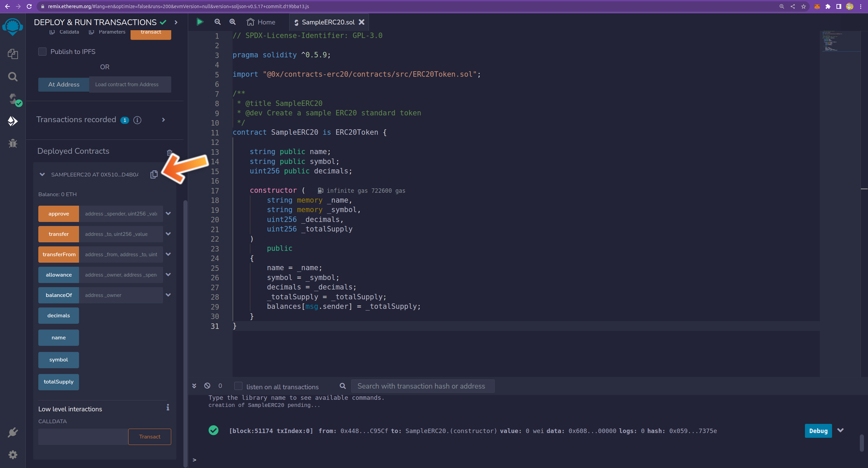Select the SampleERC20.sol editor tab
This screenshot has height=468, width=868.
tap(328, 22)
